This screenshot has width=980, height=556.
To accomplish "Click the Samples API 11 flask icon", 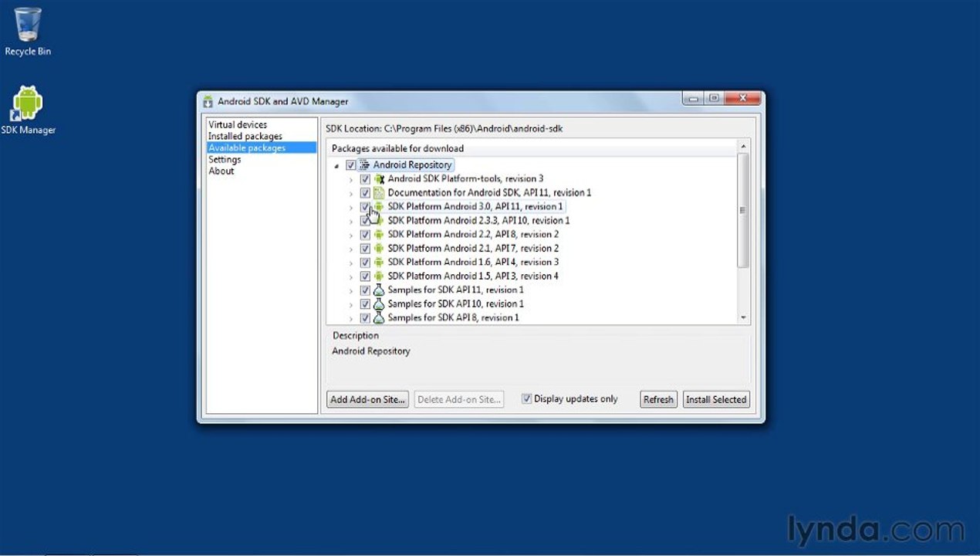I will [379, 290].
